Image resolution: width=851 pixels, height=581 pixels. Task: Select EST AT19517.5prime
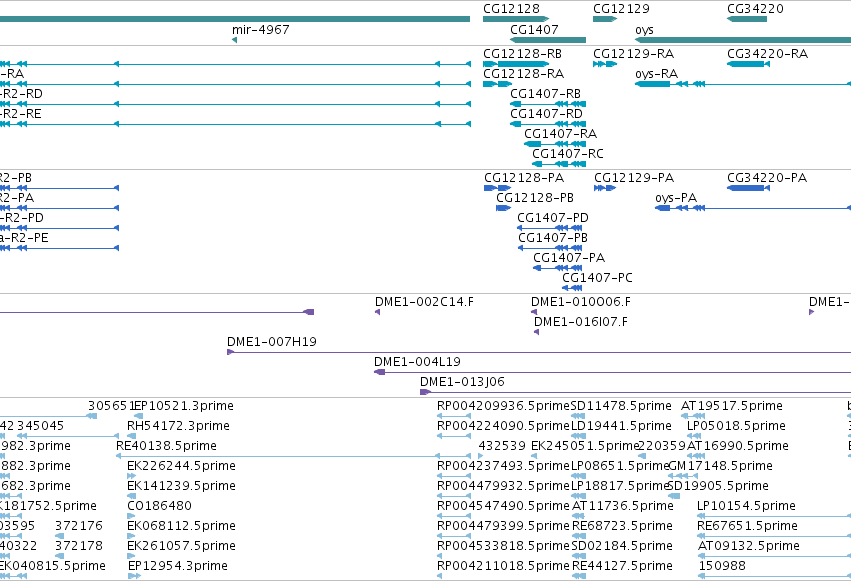pos(732,406)
